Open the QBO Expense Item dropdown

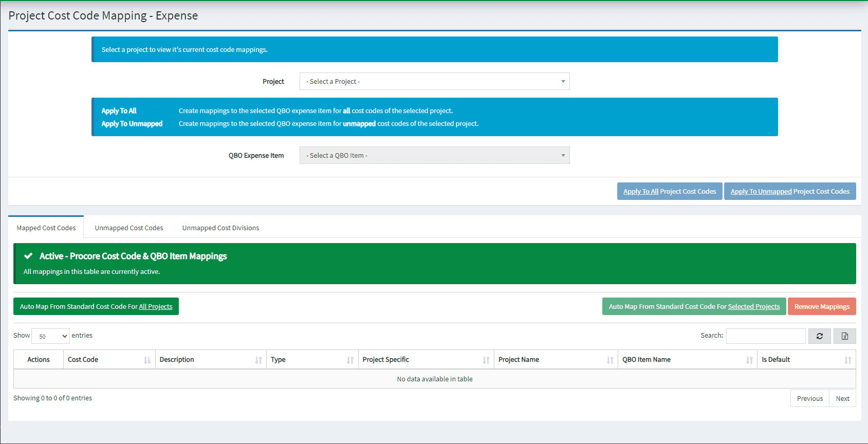434,156
